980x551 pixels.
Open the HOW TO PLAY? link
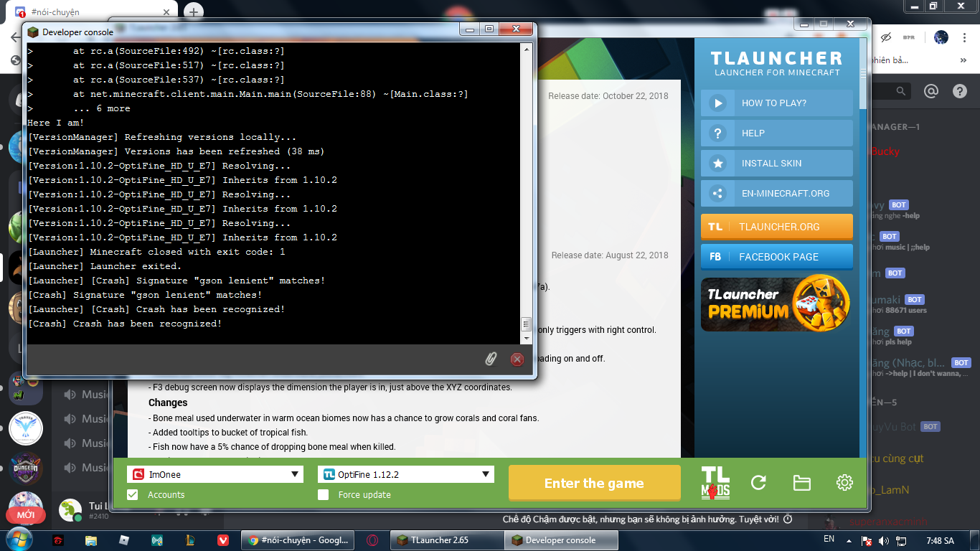point(777,103)
